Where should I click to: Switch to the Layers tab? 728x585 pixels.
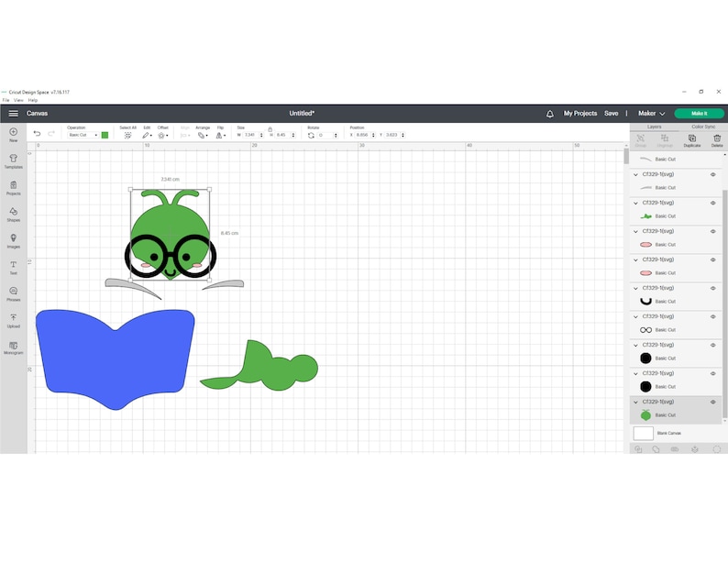tap(654, 127)
